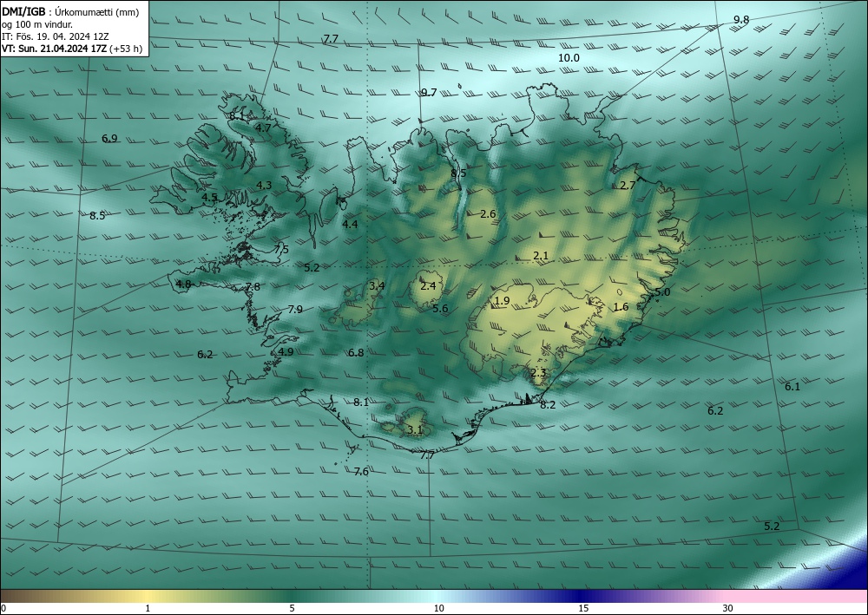Click the "IT: Fös. 19. 04. 2024 12Z" line
This screenshot has height=615, width=868.
click(x=56, y=36)
